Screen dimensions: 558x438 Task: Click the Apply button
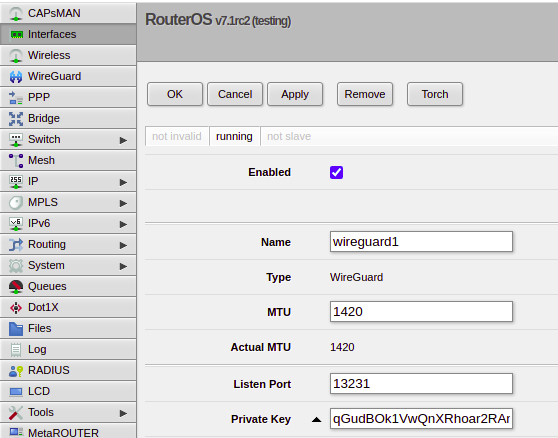295,94
